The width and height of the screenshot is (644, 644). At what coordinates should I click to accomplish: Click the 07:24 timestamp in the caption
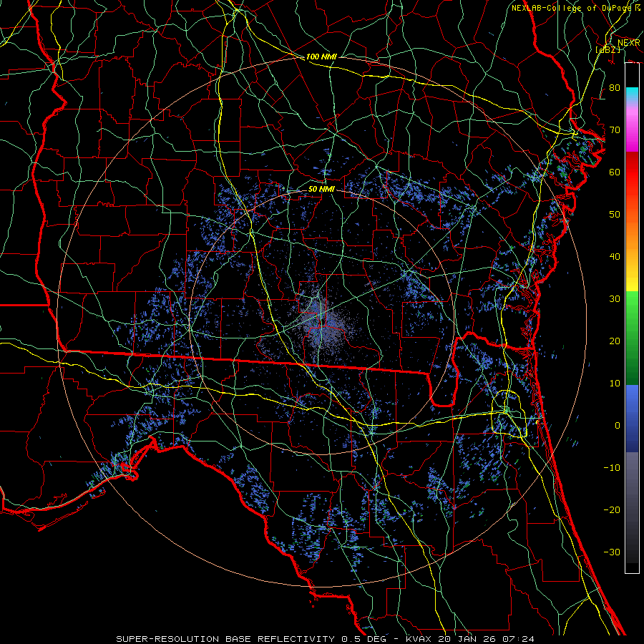[x=518, y=639]
